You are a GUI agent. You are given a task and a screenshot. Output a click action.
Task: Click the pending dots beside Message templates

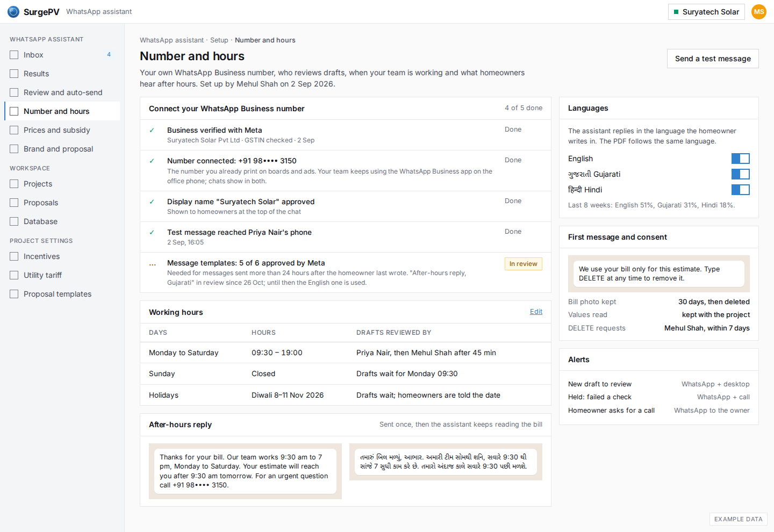click(153, 264)
